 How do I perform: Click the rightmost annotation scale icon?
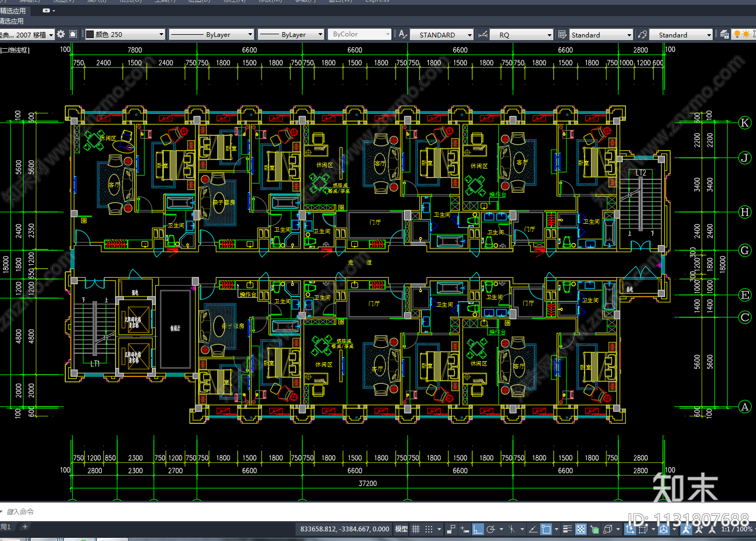pyautogui.click(x=712, y=529)
